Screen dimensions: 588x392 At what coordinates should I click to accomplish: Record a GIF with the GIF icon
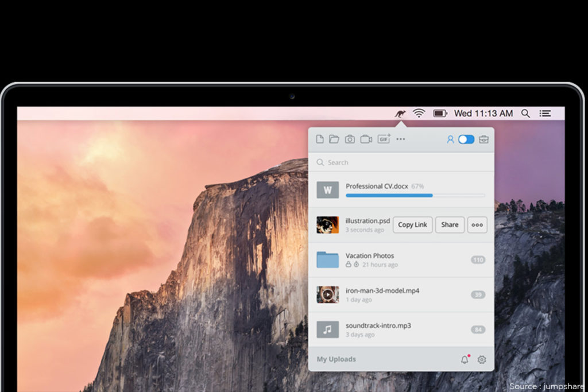(x=384, y=139)
